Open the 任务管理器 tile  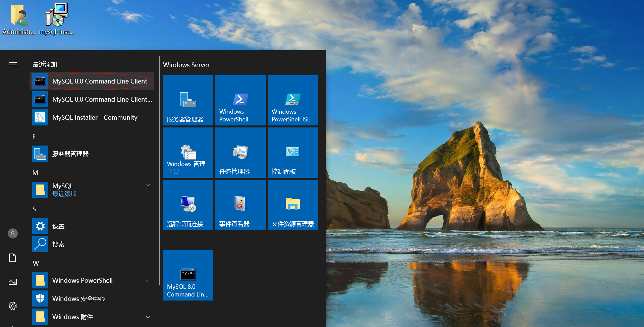240,153
